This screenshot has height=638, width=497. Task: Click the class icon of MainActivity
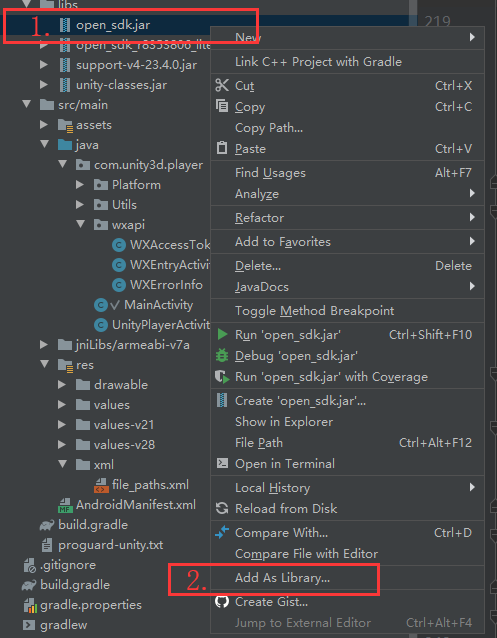tap(100, 305)
